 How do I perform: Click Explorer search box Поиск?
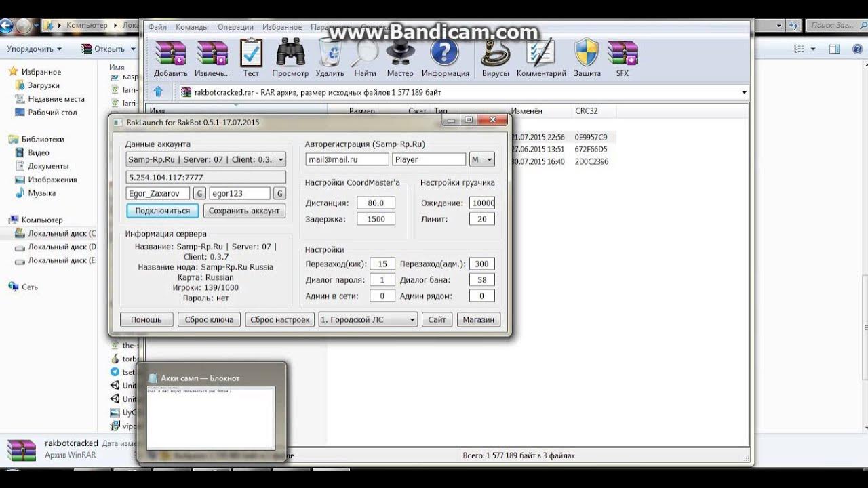[x=835, y=26]
